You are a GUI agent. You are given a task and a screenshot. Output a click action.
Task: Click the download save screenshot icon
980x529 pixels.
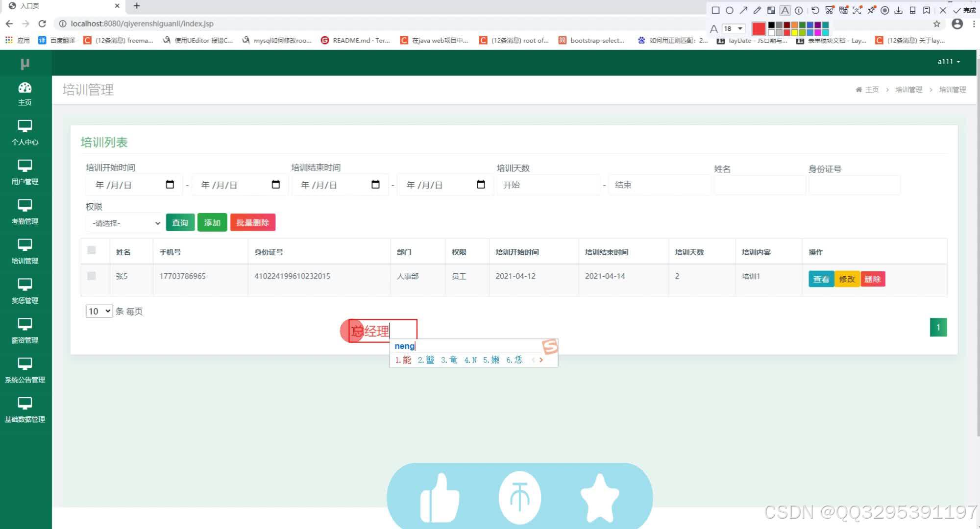pos(899,10)
